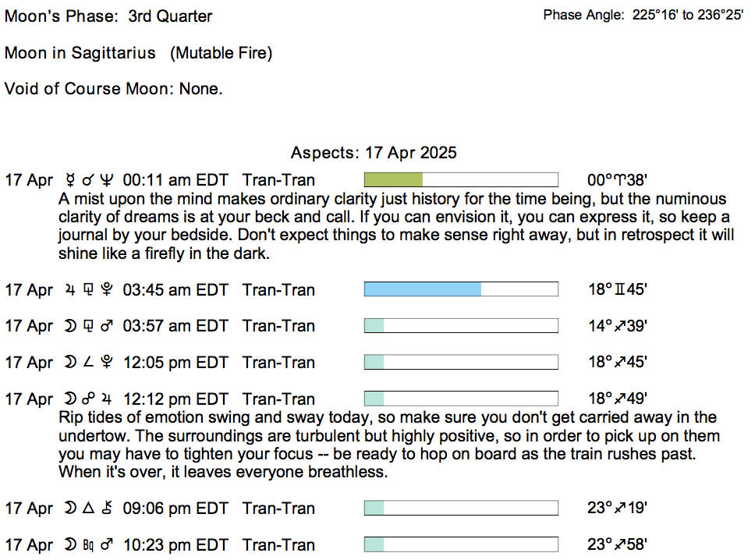Click the strength bar beside 23°58' Sagittarius
The image size is (755, 560).
[461, 544]
